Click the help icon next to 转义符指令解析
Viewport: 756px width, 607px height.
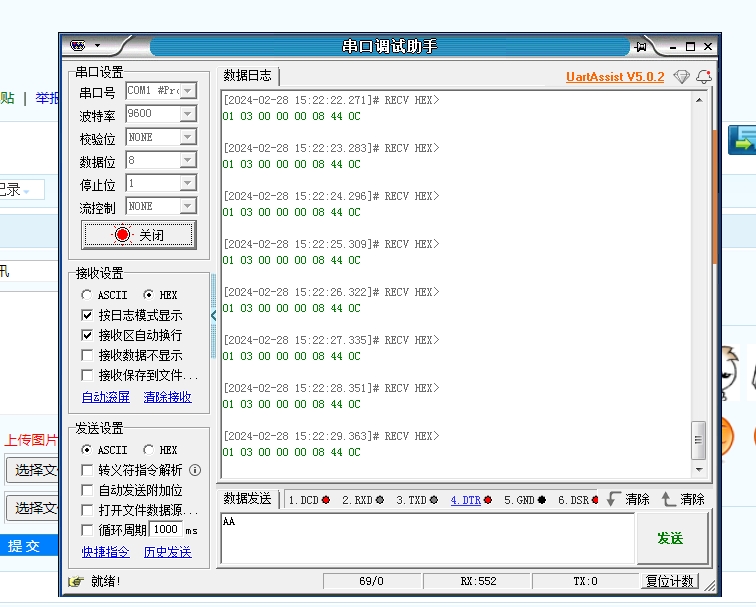pos(195,470)
